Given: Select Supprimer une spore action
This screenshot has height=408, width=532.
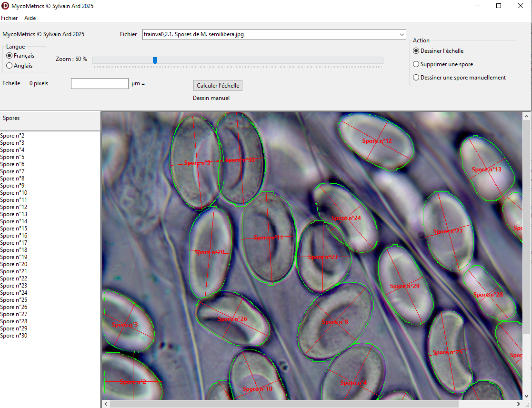Looking at the screenshot, I should 443,64.
